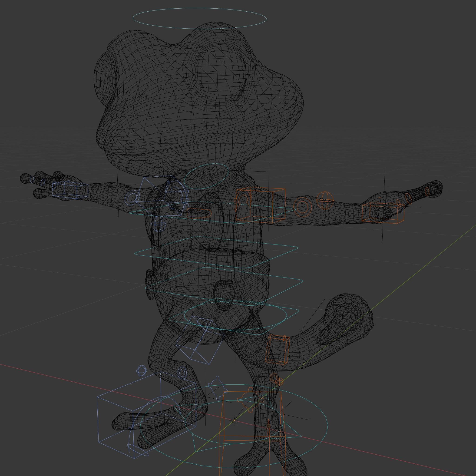Select the orange sphere control on the forearm

[325, 200]
